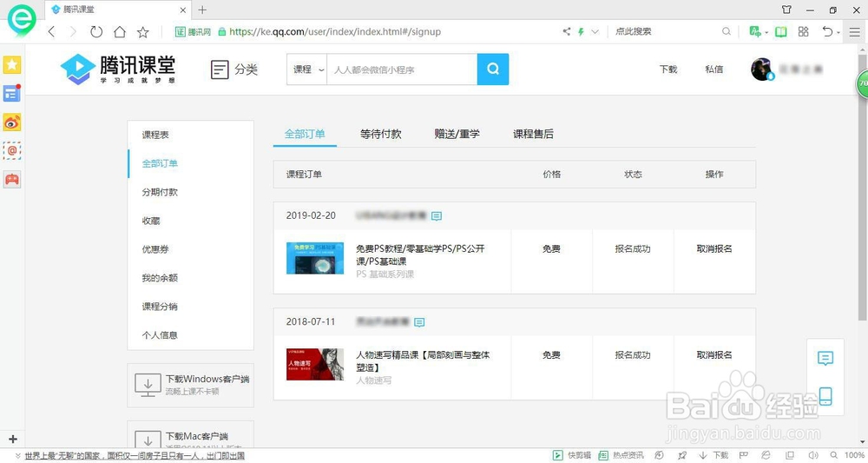Open the 人物速写 course thumbnail

[x=314, y=364]
